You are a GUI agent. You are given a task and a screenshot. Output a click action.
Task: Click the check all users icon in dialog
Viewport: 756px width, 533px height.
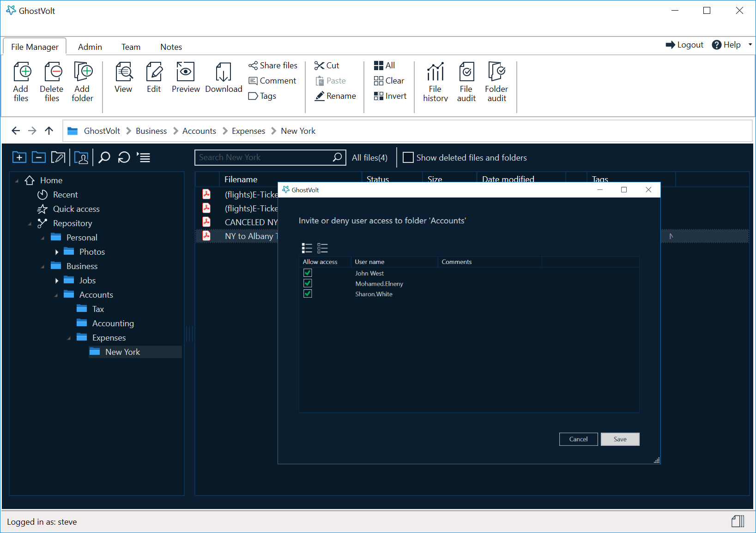(x=307, y=248)
